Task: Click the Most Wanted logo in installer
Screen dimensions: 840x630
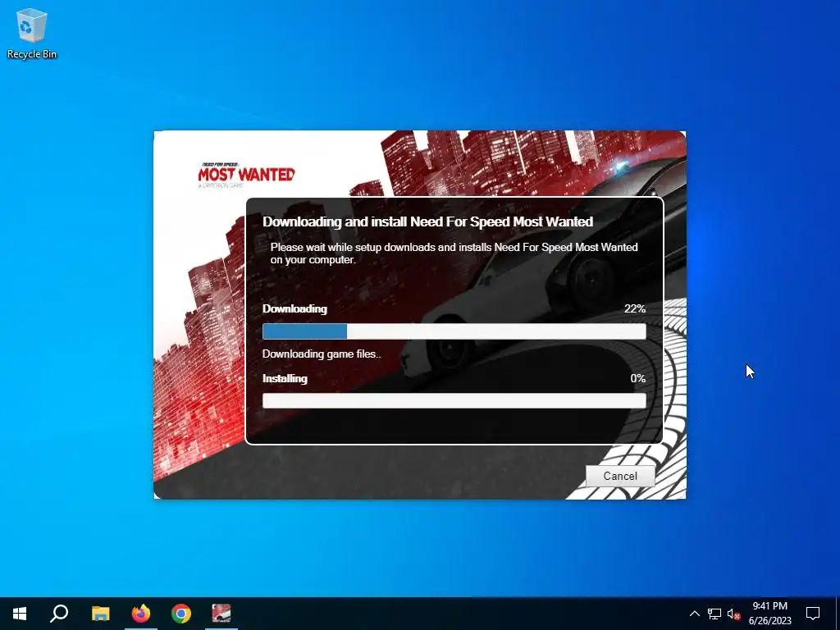Action: 246,175
